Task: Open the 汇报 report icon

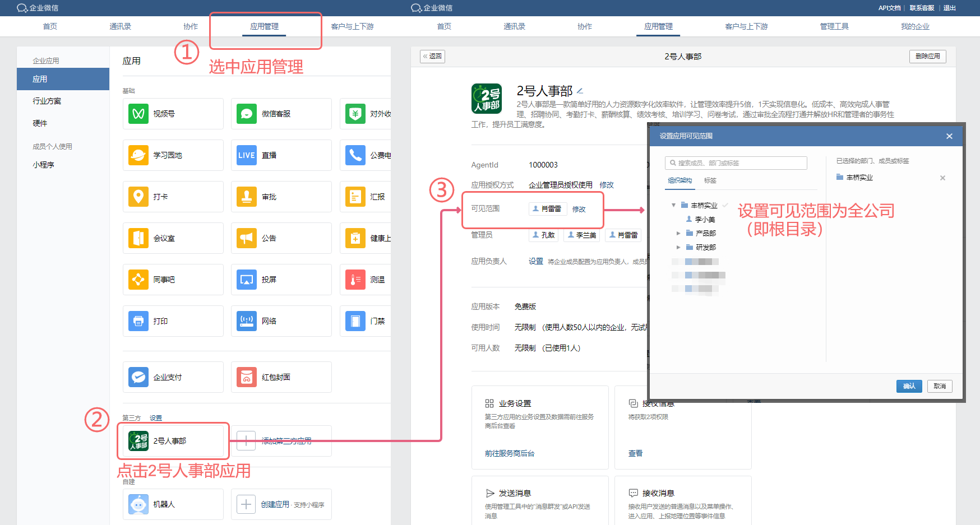Action: (355, 197)
